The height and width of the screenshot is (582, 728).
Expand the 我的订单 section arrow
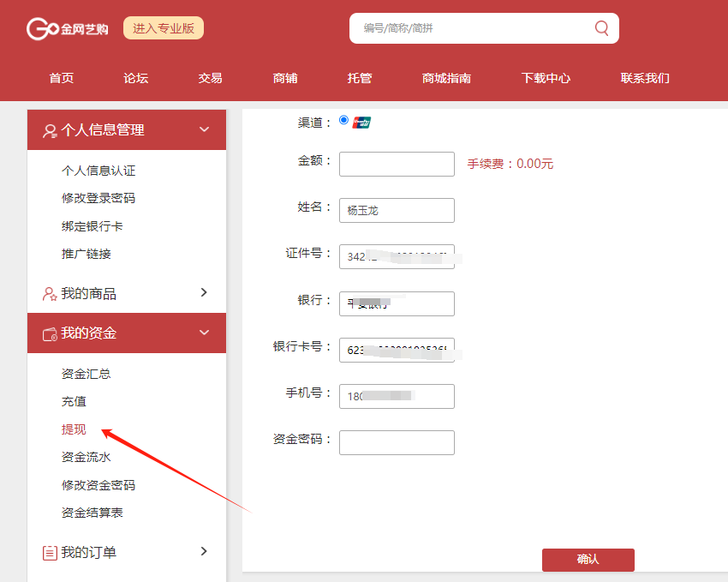point(204,552)
